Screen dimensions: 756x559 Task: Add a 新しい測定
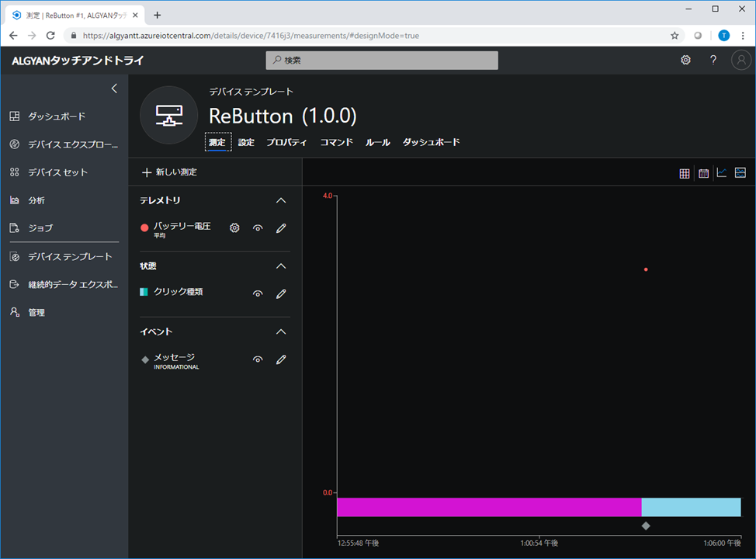pyautogui.click(x=169, y=172)
